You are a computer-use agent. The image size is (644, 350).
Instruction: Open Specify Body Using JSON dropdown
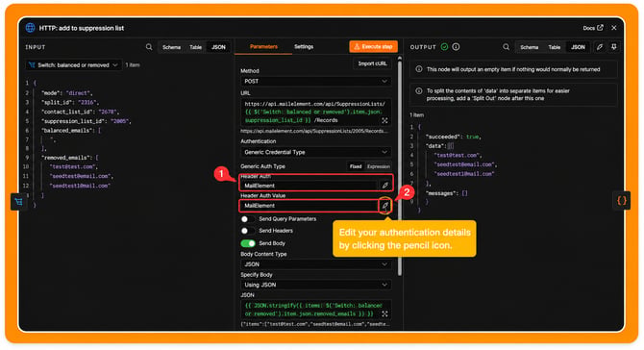(315, 285)
